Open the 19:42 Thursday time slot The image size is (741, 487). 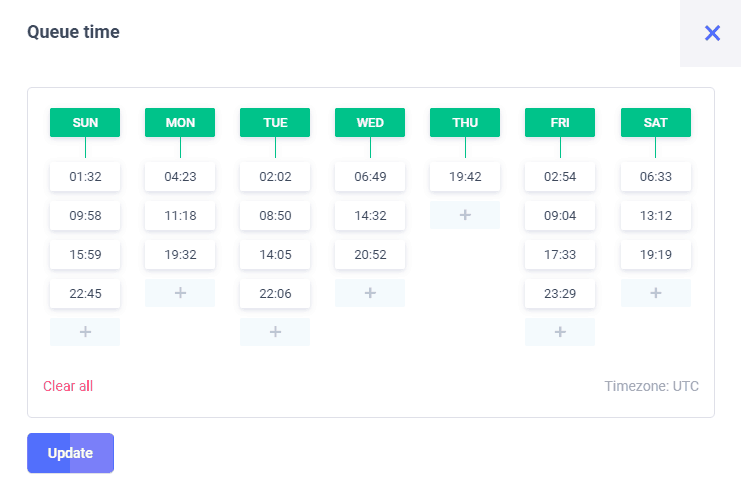click(x=465, y=177)
